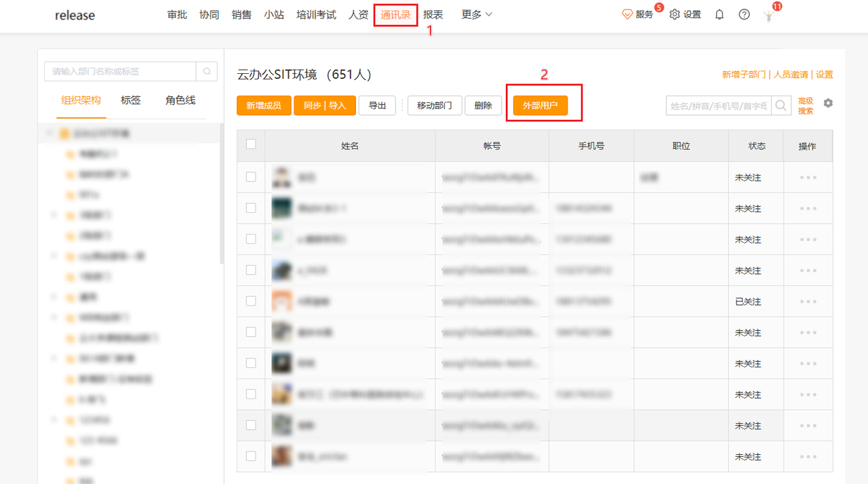The height and width of the screenshot is (484, 868).
Task: Click the department search magnifier icon
Action: (206, 71)
